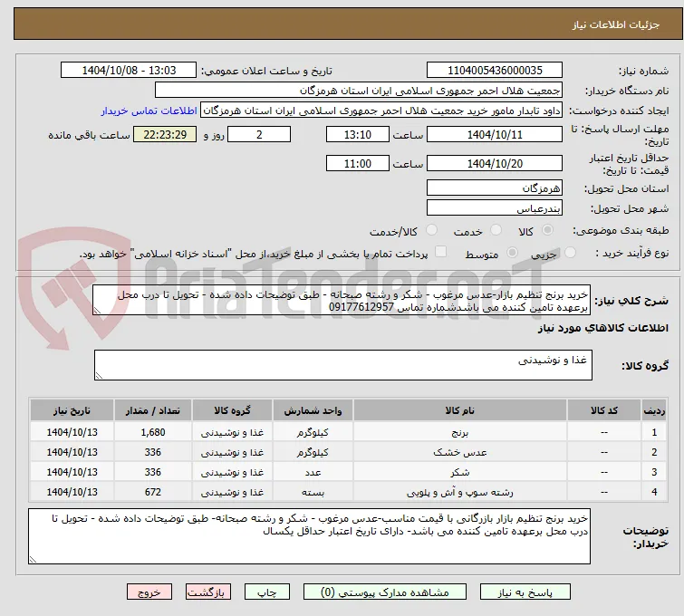Click the response deadline date 1404/10/11
The width and height of the screenshot is (684, 616).
495,134
